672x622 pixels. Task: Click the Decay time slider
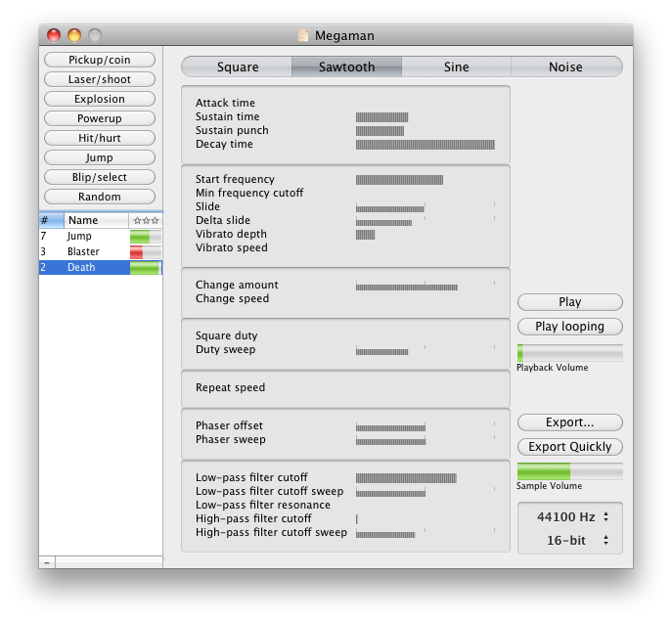tap(425, 145)
